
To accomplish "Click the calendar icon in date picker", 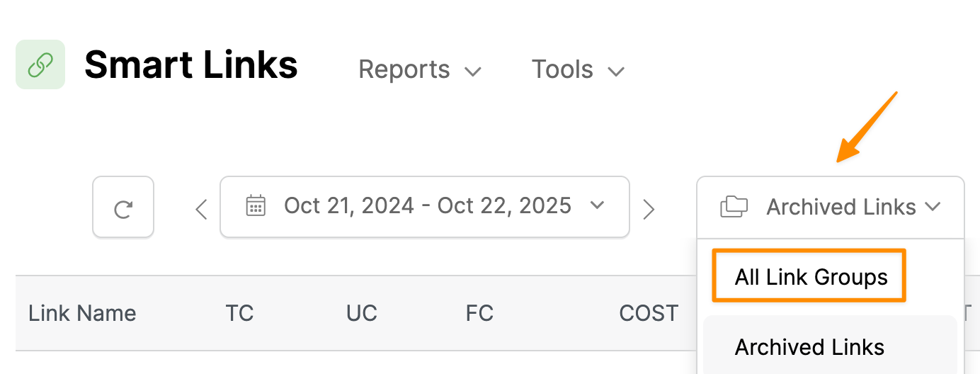I will (x=255, y=206).
